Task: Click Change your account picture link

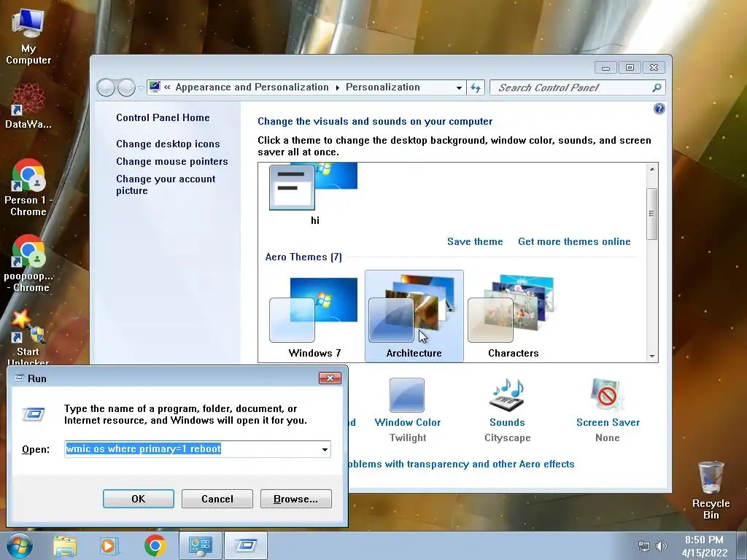Action: [166, 184]
